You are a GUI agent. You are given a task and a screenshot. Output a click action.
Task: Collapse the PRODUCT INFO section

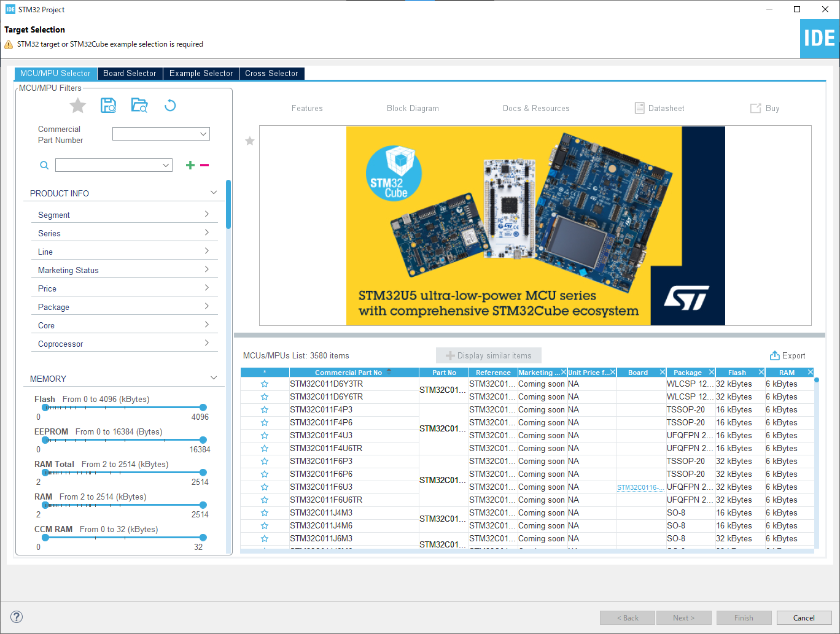pyautogui.click(x=213, y=193)
